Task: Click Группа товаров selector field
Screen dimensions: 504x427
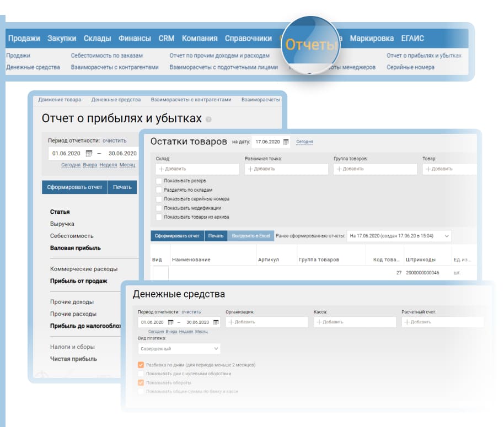Action: click(375, 169)
